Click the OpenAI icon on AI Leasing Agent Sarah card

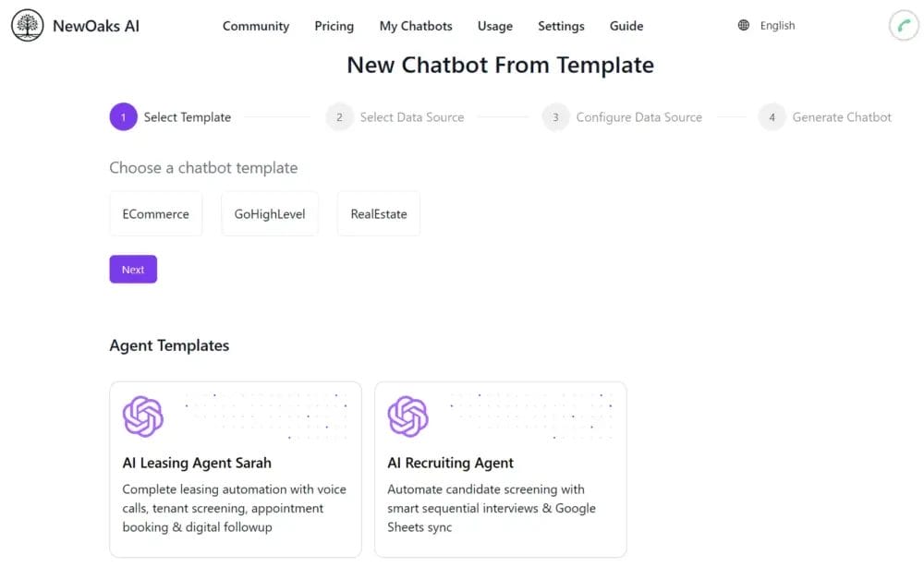tap(143, 417)
